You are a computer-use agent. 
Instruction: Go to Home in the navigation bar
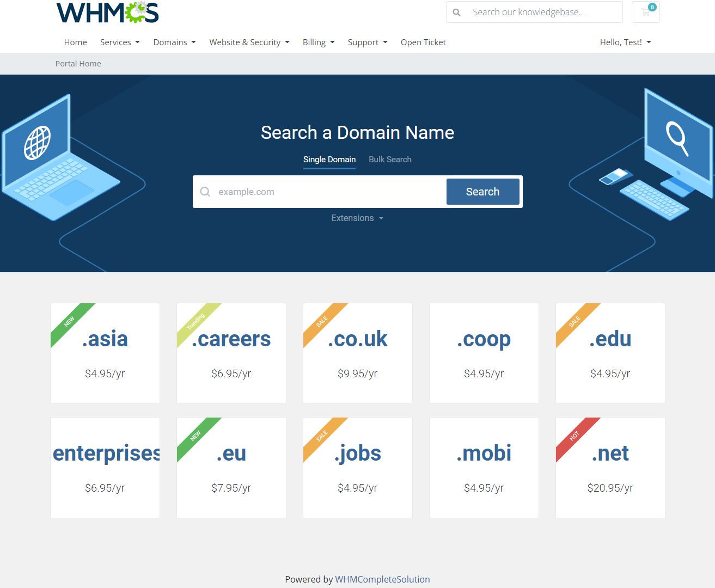click(x=76, y=42)
